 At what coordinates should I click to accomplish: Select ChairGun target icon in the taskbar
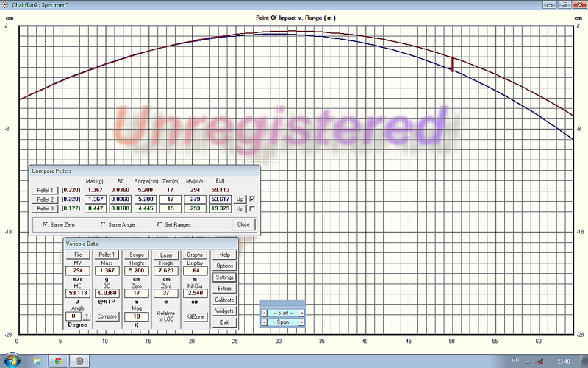[x=79, y=361]
